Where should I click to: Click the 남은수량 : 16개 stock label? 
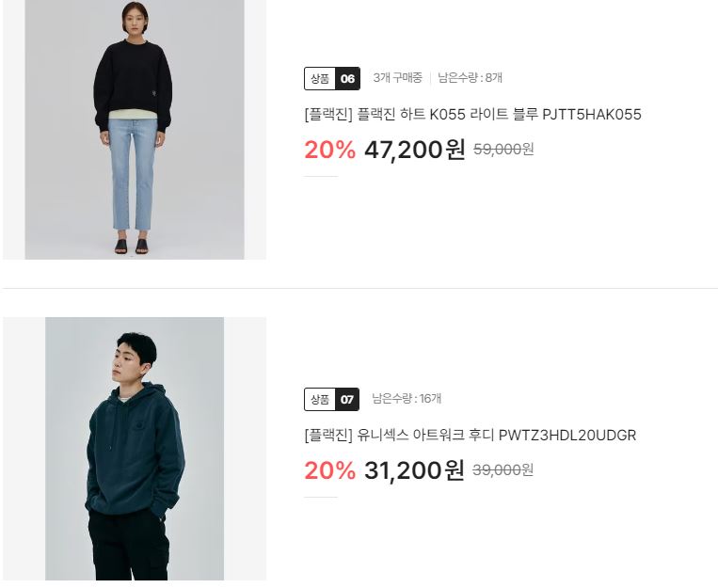tap(407, 398)
